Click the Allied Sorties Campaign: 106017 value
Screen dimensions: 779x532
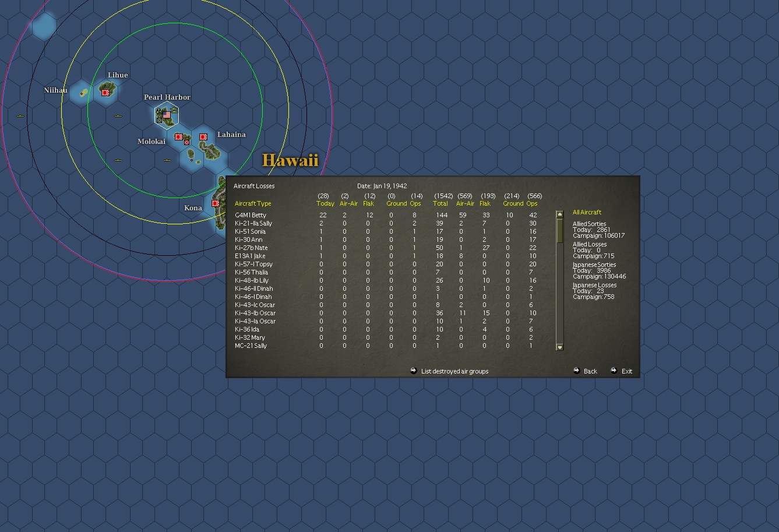coord(598,235)
